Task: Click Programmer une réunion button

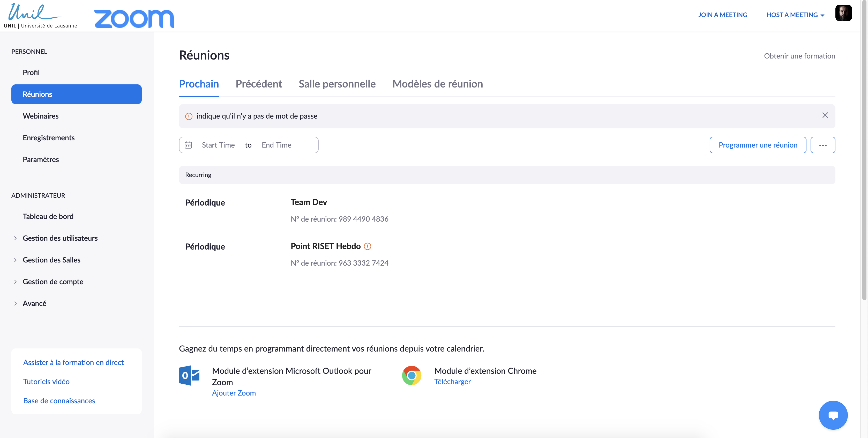Action: tap(758, 145)
